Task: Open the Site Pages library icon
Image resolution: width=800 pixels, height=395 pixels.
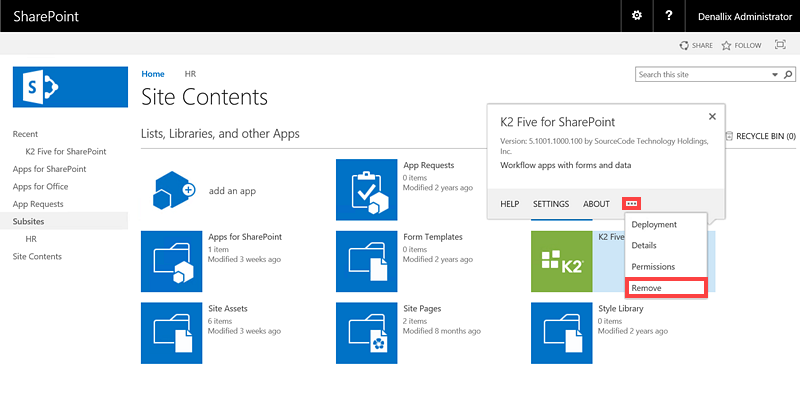Action: click(366, 333)
